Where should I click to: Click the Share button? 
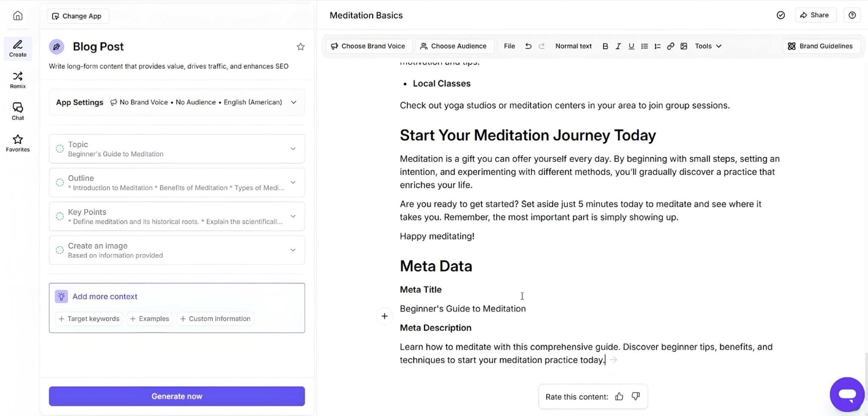pyautogui.click(x=814, y=15)
